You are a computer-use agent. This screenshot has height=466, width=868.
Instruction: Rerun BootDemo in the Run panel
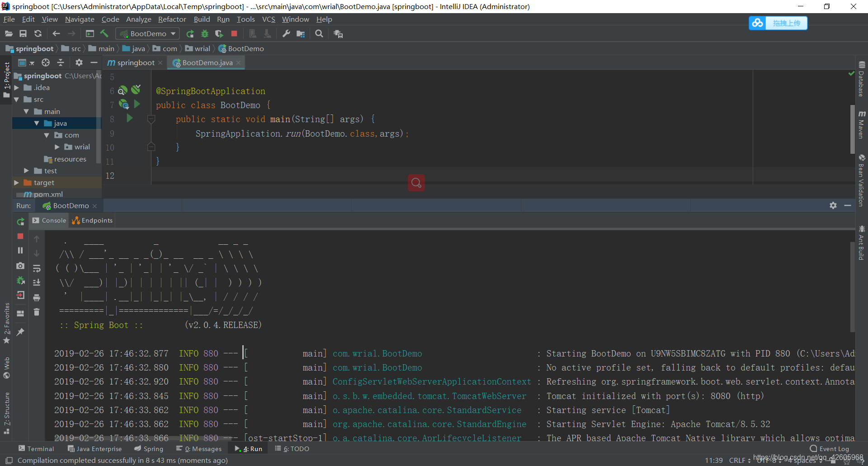point(20,222)
